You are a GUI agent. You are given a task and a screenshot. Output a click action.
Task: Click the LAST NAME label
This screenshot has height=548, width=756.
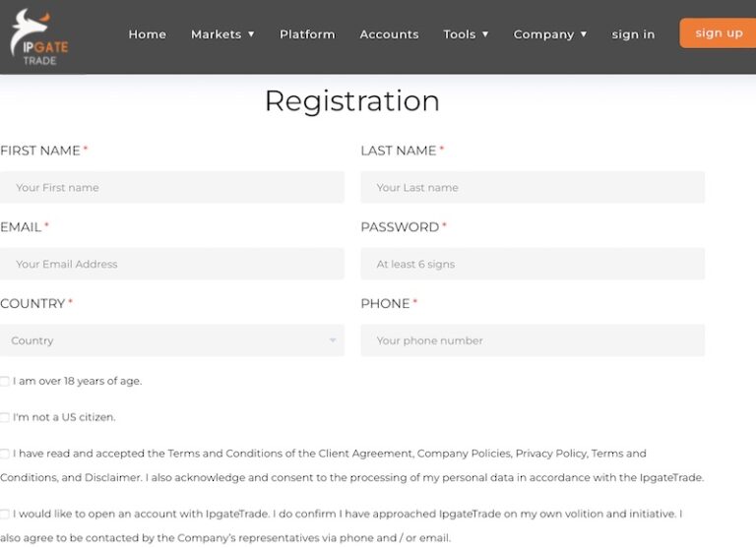[402, 151]
